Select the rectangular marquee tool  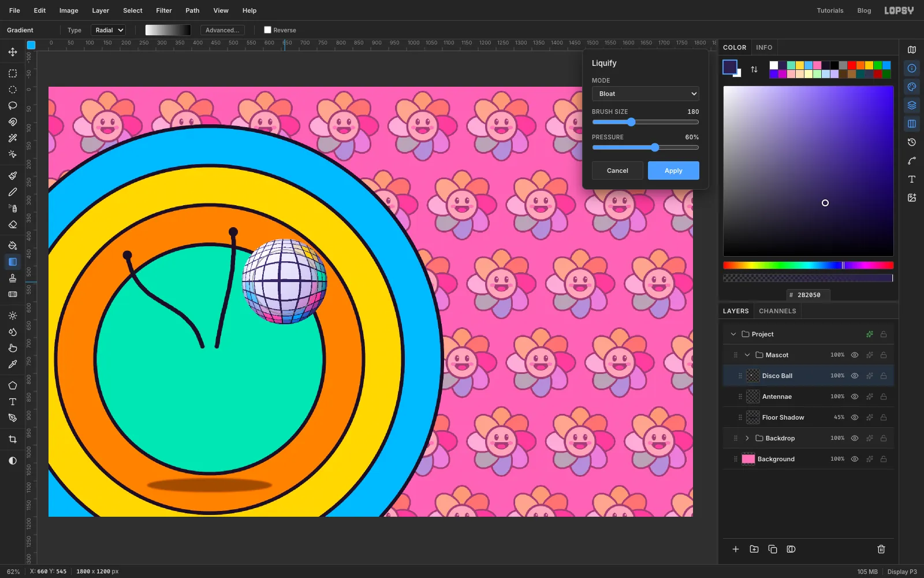(x=13, y=73)
